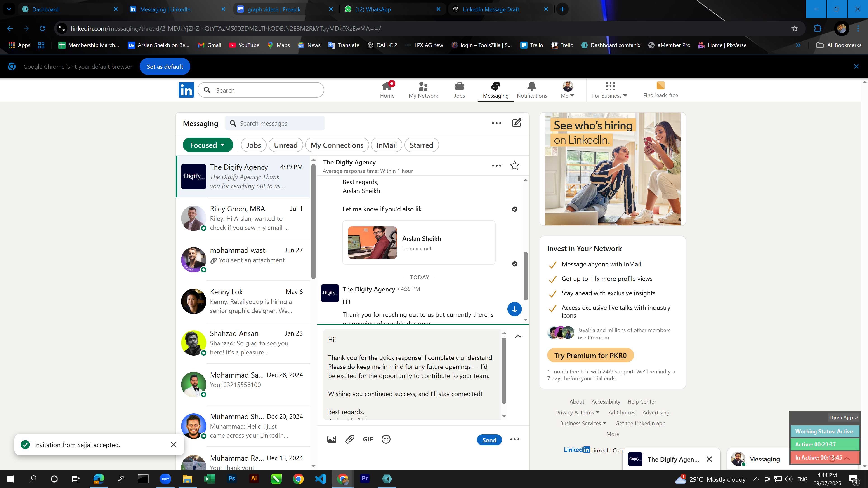
Task: Open messaging options three-dot menu beside compose
Action: tap(496, 123)
